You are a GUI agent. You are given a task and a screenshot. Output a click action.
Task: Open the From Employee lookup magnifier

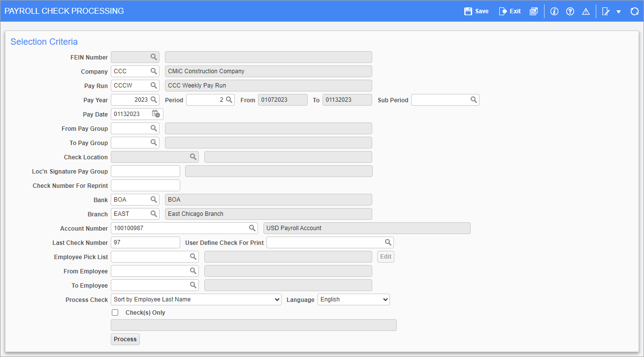click(x=193, y=271)
